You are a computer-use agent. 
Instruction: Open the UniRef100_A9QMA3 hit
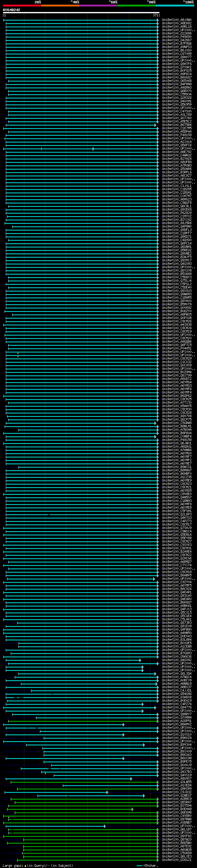(x=177, y=88)
